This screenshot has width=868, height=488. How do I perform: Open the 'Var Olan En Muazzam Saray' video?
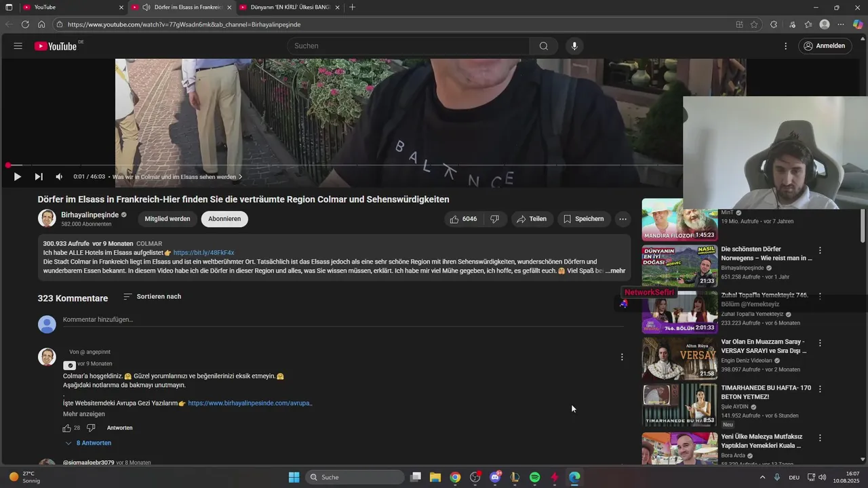tap(763, 346)
